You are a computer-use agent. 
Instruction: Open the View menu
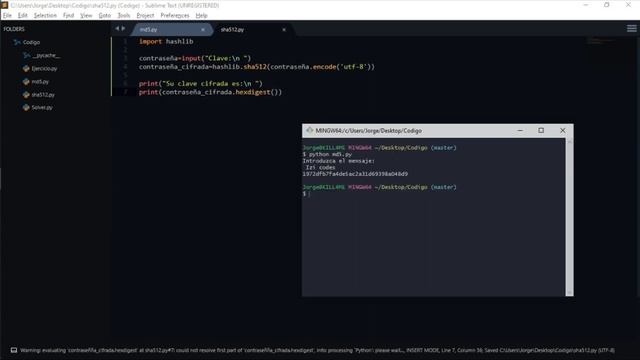coord(86,16)
